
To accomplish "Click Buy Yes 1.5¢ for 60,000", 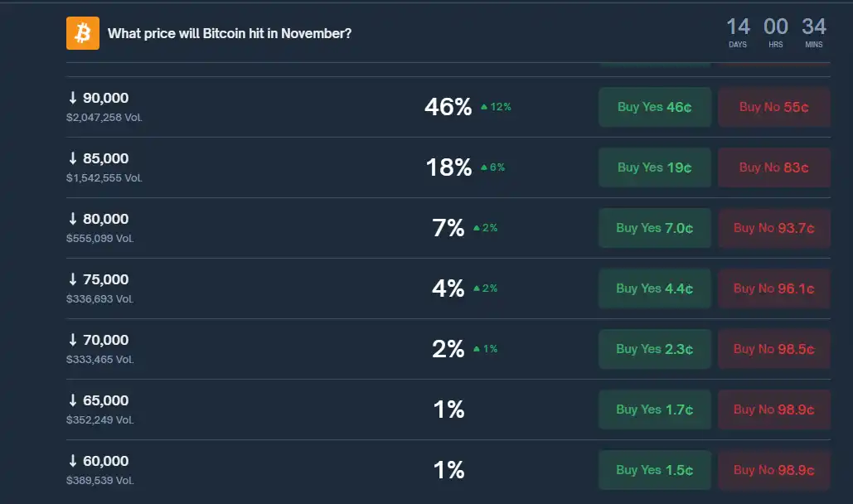I will coord(654,469).
